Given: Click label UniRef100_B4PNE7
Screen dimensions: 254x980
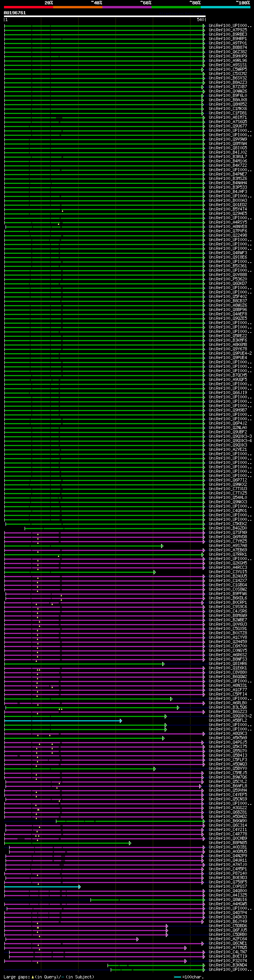Looking at the screenshot, I should pyautogui.click(x=228, y=174).
